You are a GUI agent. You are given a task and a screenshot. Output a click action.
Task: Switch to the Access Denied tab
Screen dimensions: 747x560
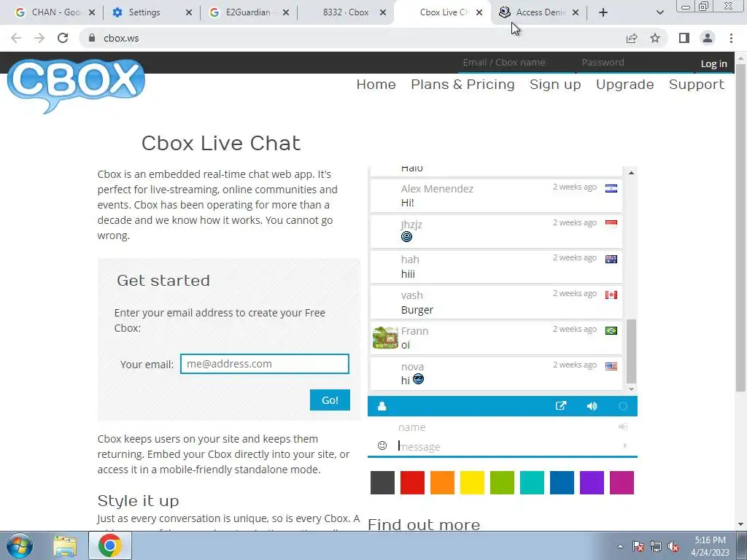click(x=540, y=12)
